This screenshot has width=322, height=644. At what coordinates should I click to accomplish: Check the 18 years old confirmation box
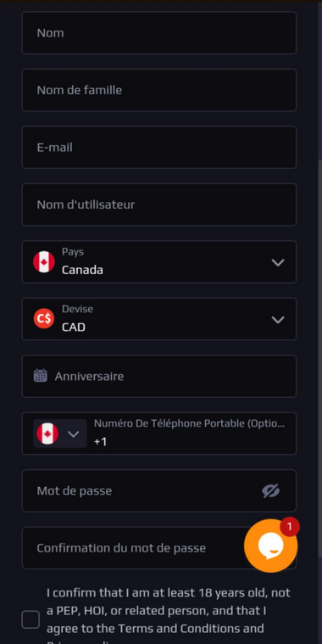coord(31,619)
